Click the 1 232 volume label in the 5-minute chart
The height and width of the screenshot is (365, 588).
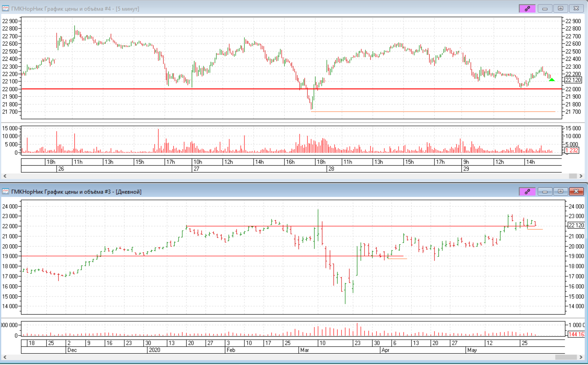coord(572,150)
